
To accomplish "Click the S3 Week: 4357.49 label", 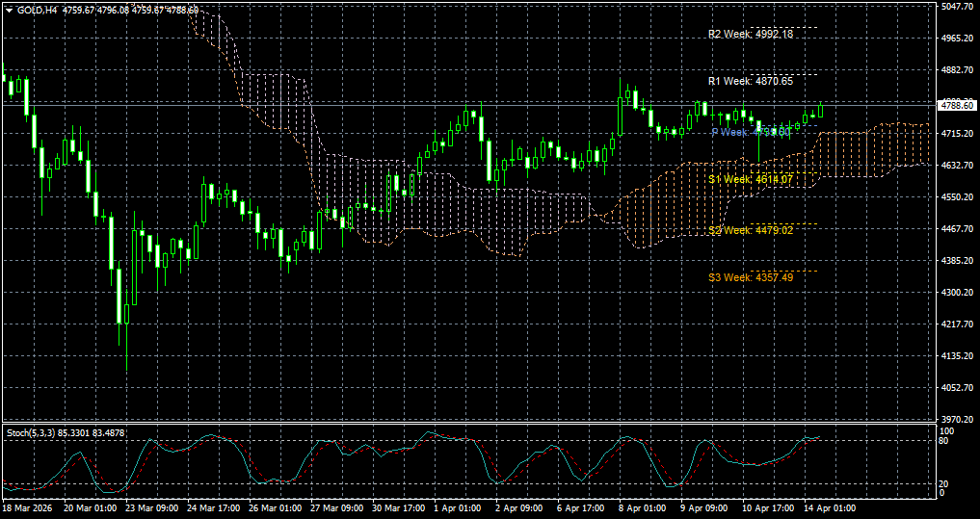I will click(x=751, y=277).
